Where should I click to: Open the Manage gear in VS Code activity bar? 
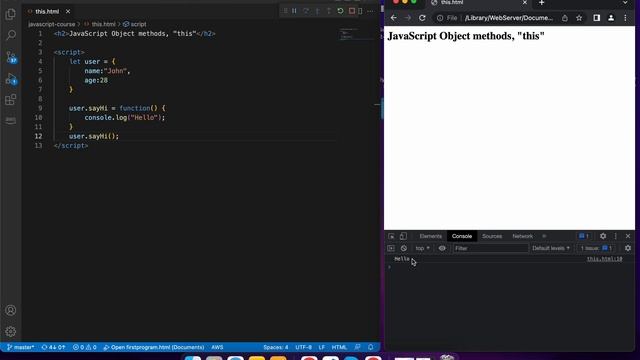(11, 331)
